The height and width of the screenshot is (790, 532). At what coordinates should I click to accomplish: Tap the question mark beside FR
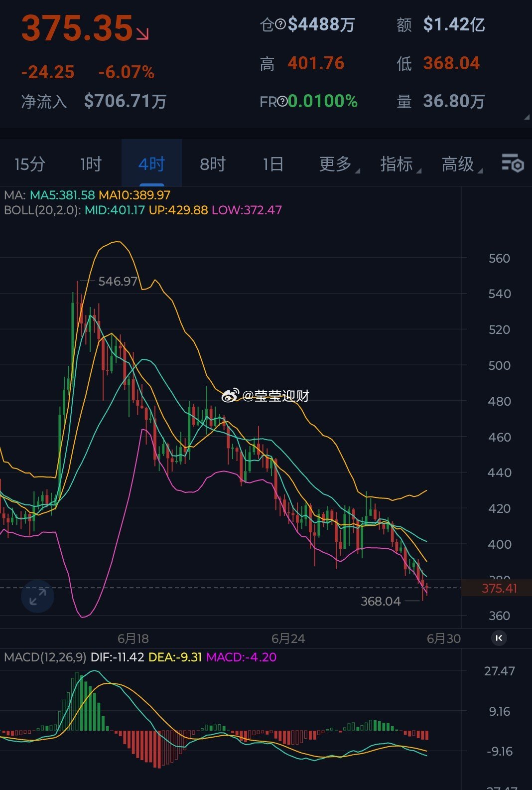[x=282, y=102]
